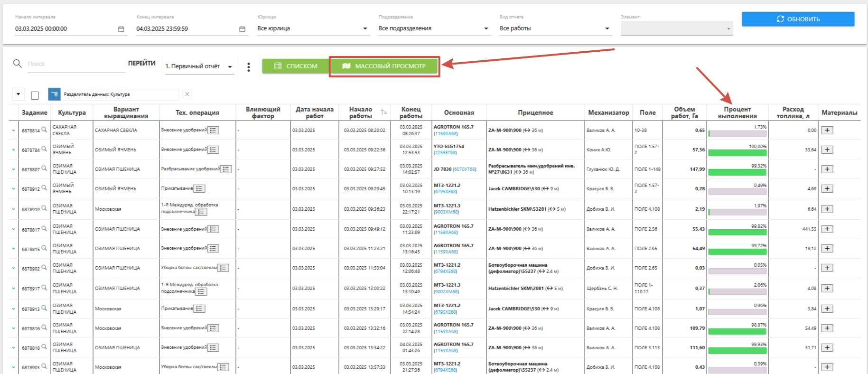Open the Подразделение dropdown
Screen dimensions: 868x374
[x=486, y=29]
